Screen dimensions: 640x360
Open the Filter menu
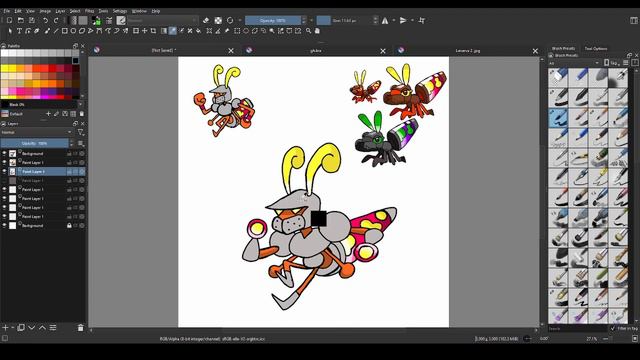click(x=89, y=11)
